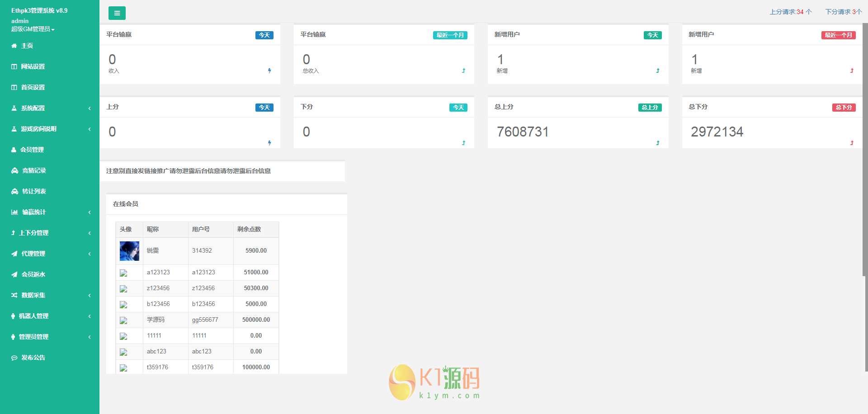Click the 在线会员 panel heading
The image size is (868, 414).
pyautogui.click(x=126, y=204)
